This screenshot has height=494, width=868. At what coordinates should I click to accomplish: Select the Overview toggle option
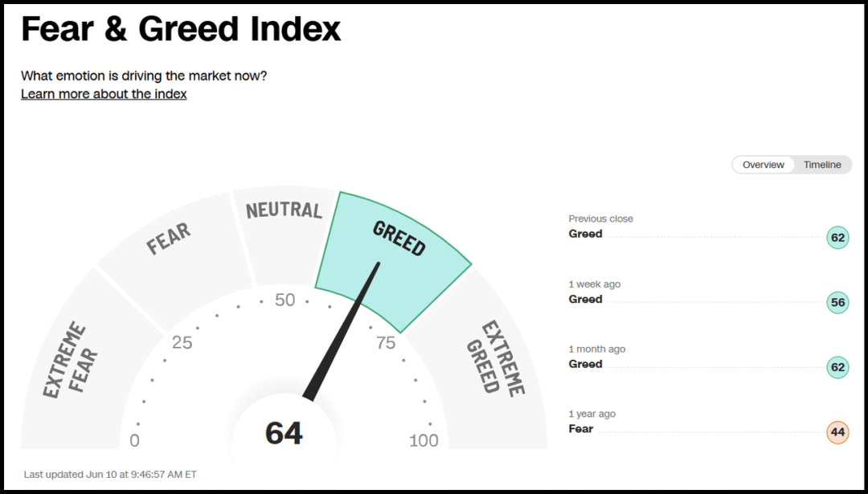click(x=764, y=165)
